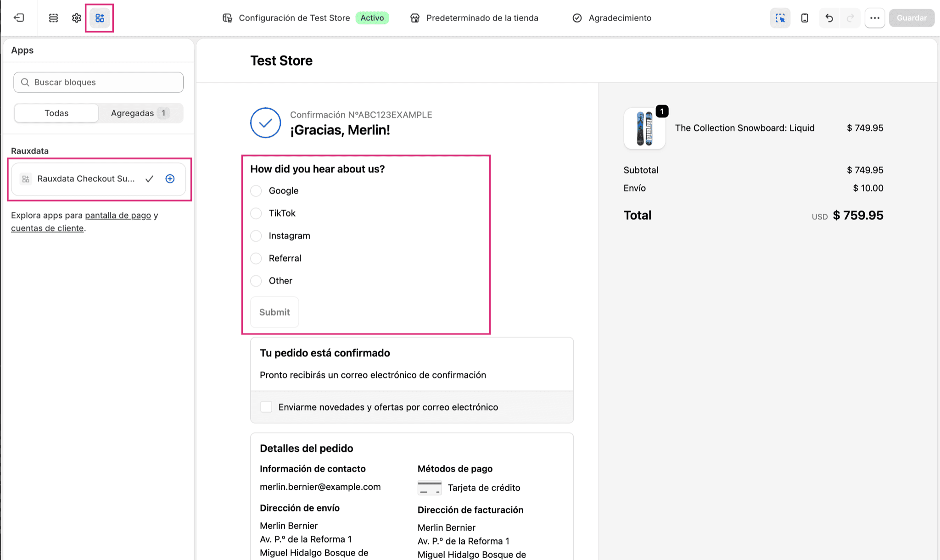The image size is (940, 560).
Task: Click the Activo status badge
Action: (372, 18)
